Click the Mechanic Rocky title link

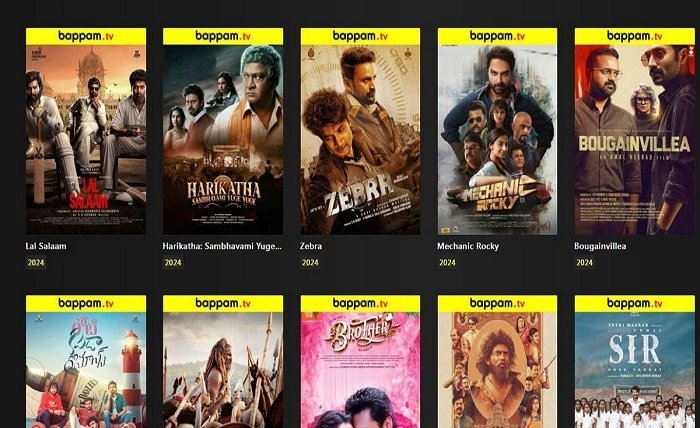coord(468,246)
